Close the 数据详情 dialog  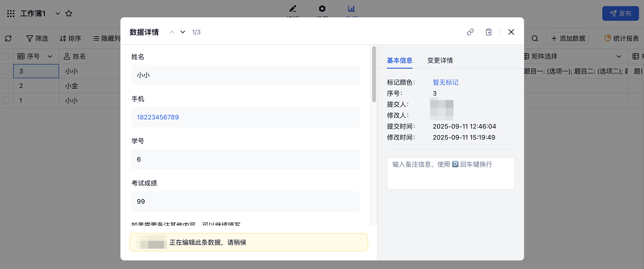tap(511, 32)
